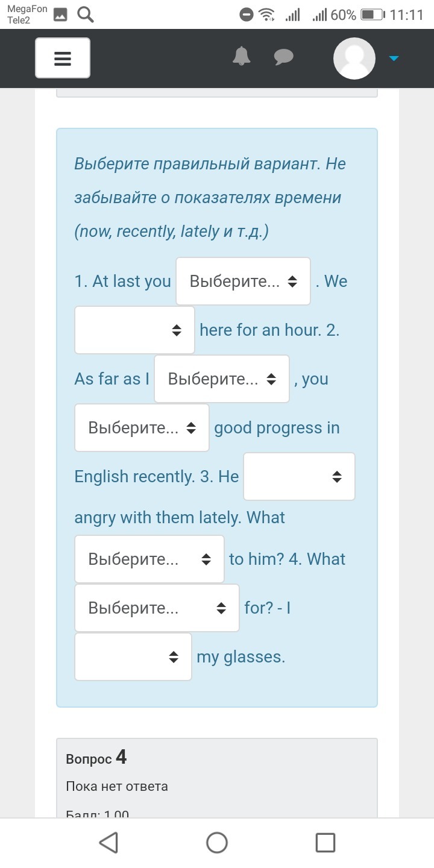Screen dimensions: 434x868
Task: Click the user profile avatar
Action: pos(354,58)
